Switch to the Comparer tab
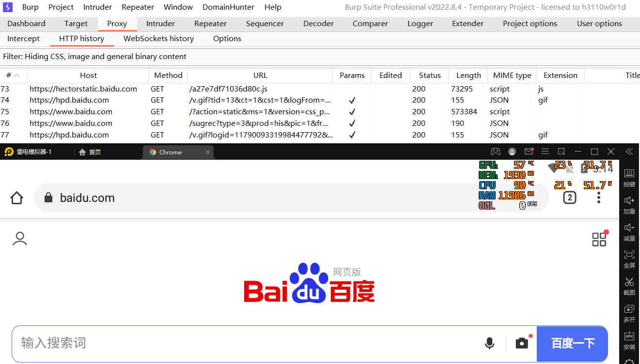 click(x=371, y=24)
